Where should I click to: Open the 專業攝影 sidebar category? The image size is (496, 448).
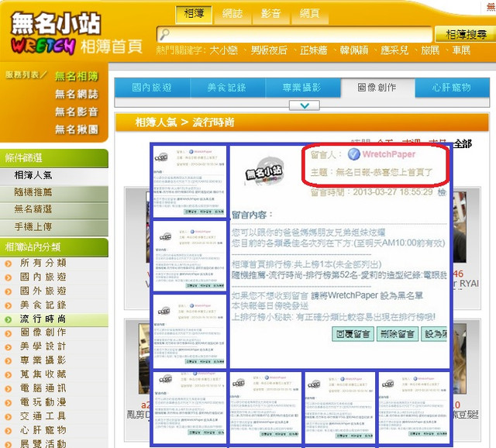click(43, 360)
